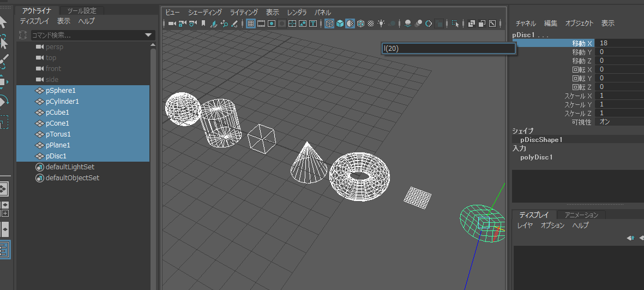This screenshot has width=644, height=290.
Task: Open the Outliner ディスプレイ menu
Action: tap(34, 21)
